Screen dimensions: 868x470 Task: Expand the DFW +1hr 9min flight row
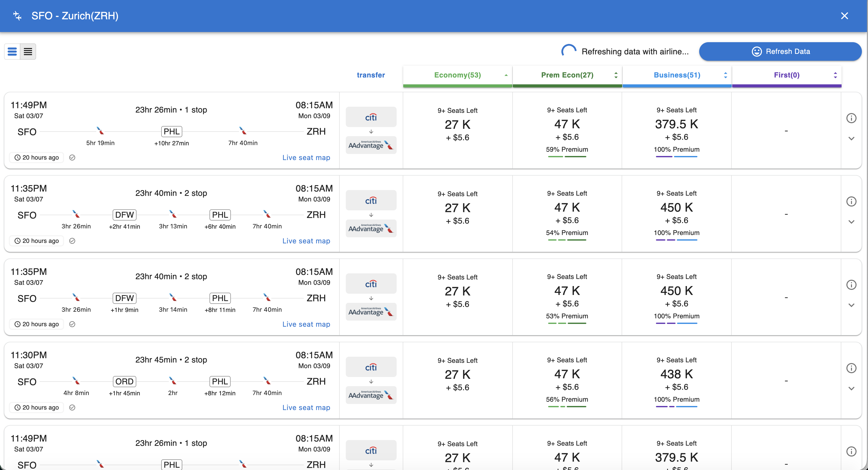point(851,305)
